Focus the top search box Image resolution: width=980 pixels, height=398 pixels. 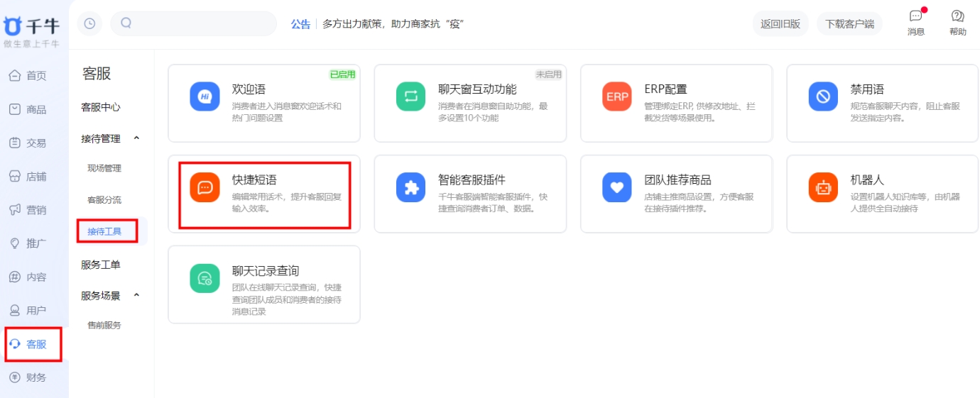pyautogui.click(x=199, y=23)
